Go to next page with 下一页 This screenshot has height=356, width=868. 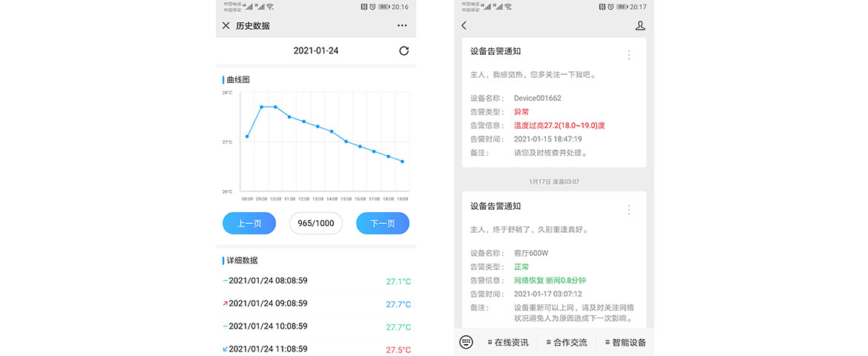coord(382,223)
